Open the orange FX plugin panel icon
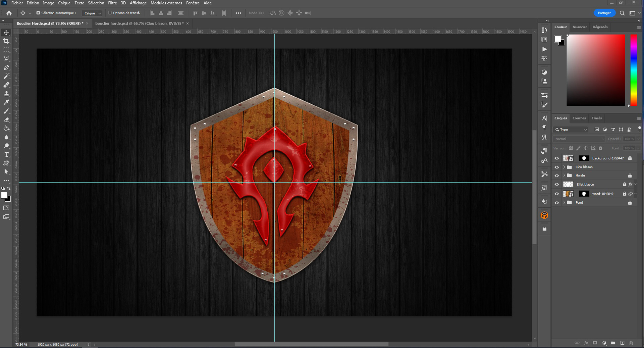Image resolution: width=644 pixels, height=348 pixels. (x=544, y=215)
